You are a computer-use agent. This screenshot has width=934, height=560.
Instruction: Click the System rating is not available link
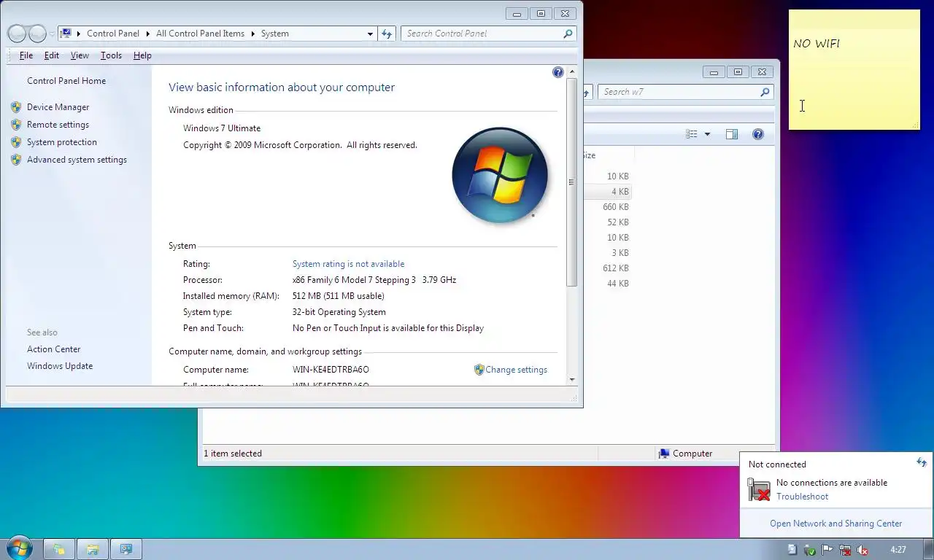pyautogui.click(x=348, y=264)
